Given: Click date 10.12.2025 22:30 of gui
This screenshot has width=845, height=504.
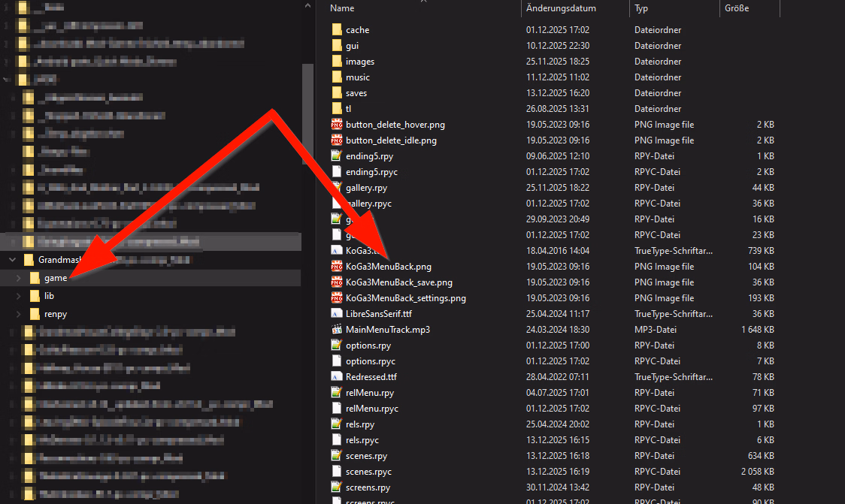Looking at the screenshot, I should 558,45.
